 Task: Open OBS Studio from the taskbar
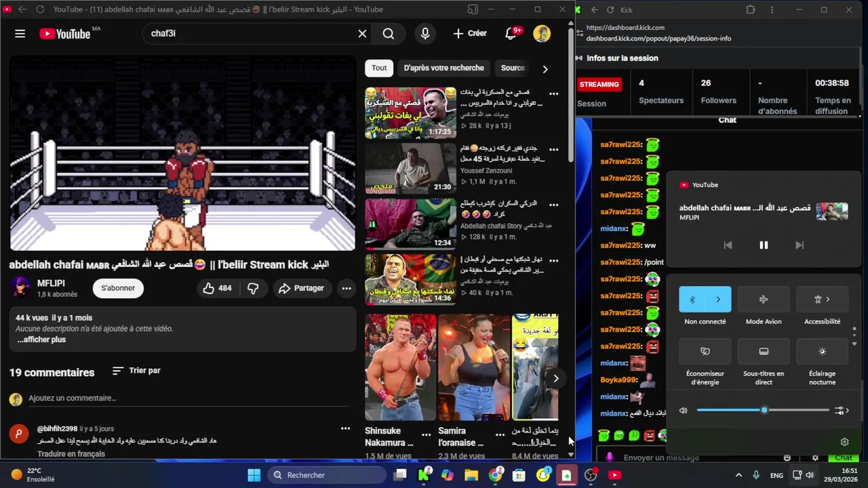tap(591, 475)
